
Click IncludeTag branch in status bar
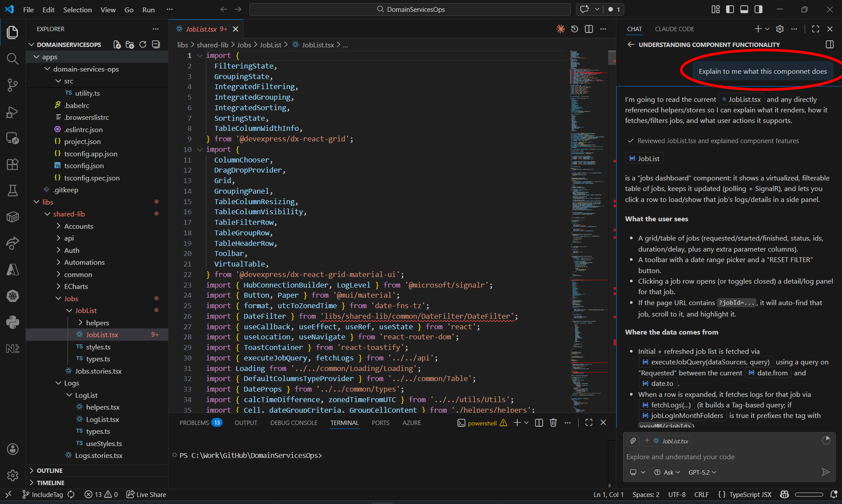coord(43,494)
